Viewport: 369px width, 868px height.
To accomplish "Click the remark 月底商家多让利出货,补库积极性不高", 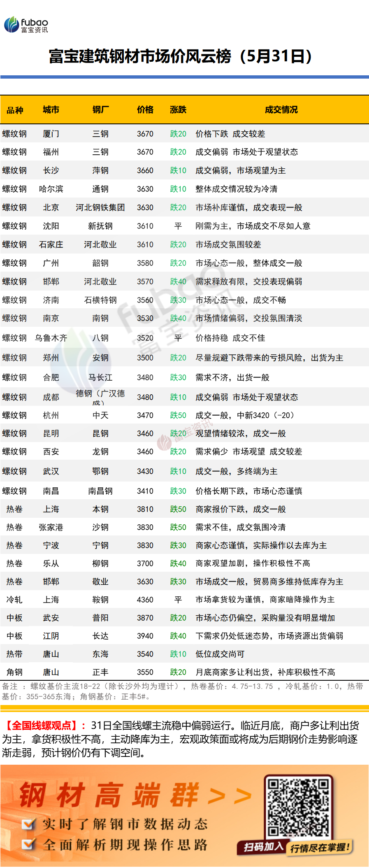I will click(x=265, y=672).
